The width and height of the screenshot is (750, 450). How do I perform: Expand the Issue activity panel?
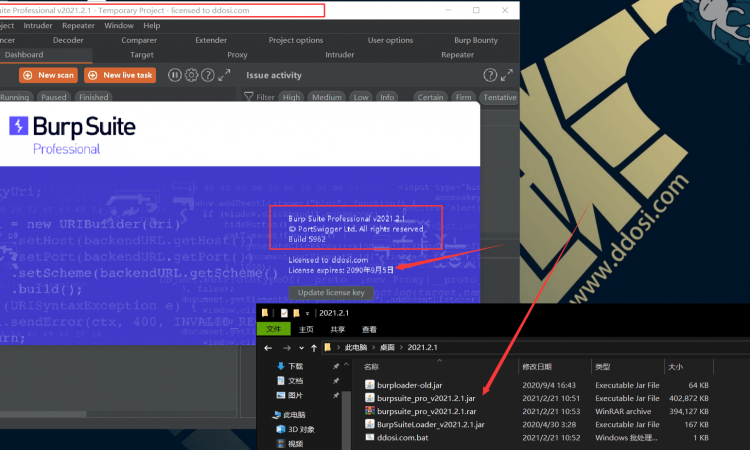click(x=507, y=75)
